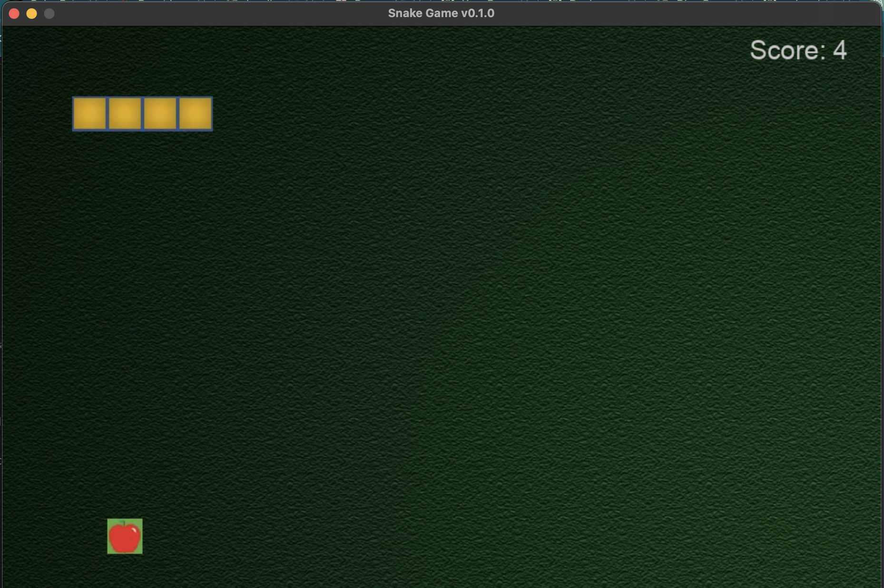Click the "v0.1.0" version text in title

pos(477,13)
